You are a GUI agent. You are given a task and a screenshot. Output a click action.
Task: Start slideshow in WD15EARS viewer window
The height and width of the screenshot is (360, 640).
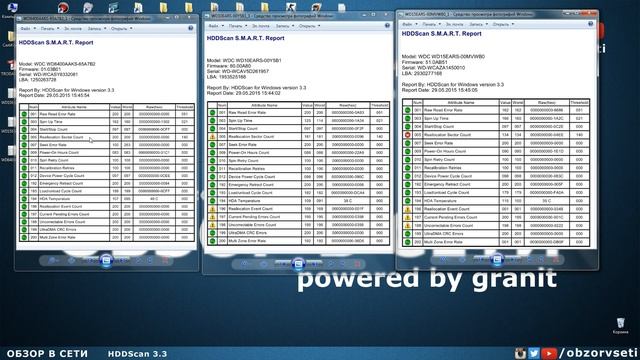pos(497,259)
